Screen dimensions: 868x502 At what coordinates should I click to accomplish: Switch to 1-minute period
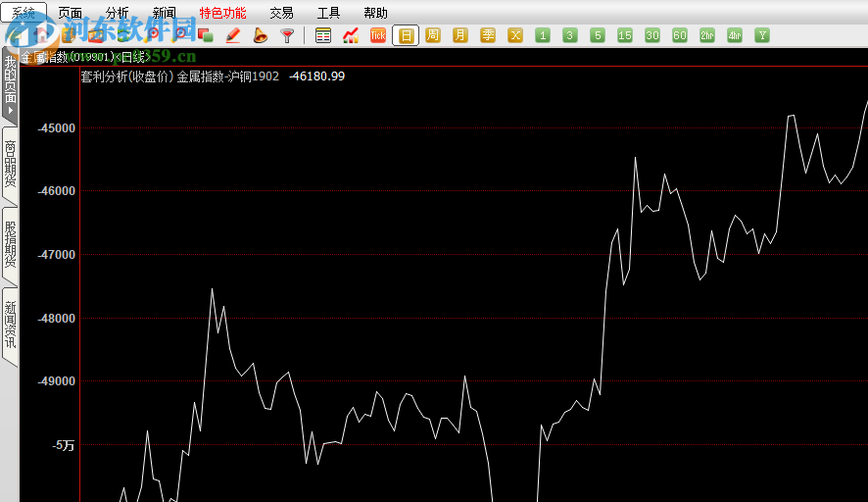(x=543, y=35)
